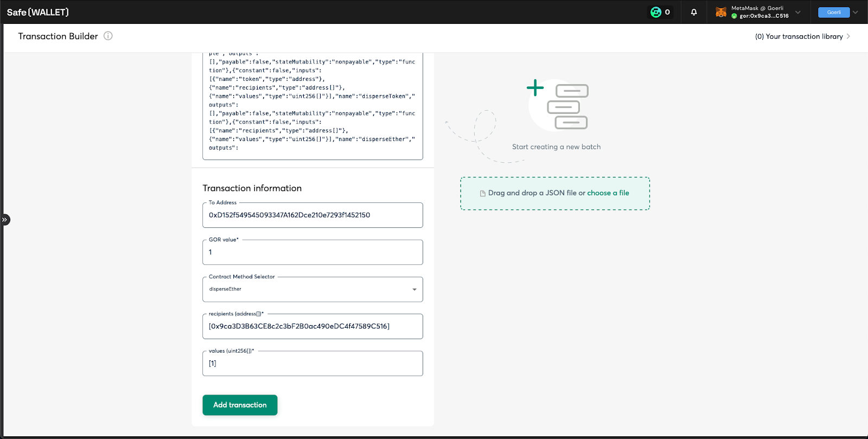Click the green robot batch counter icon
This screenshot has width=868, height=439.
[x=656, y=12]
